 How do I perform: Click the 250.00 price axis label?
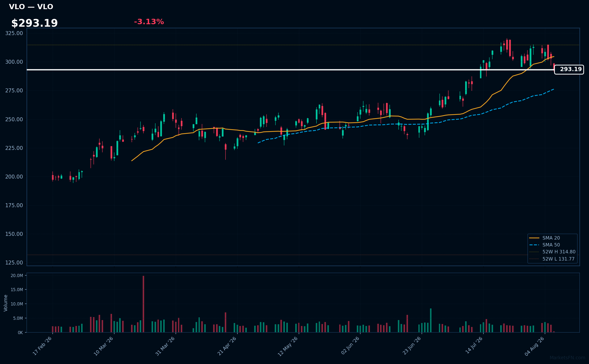click(x=14, y=119)
